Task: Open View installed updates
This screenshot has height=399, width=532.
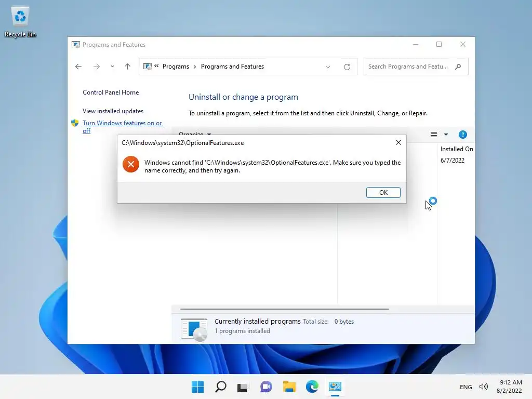Action: [x=113, y=111]
